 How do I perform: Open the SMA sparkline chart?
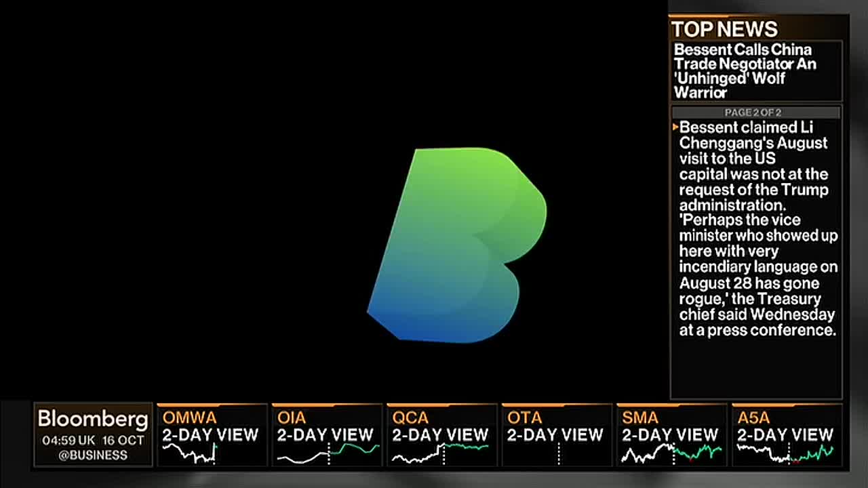(671, 453)
